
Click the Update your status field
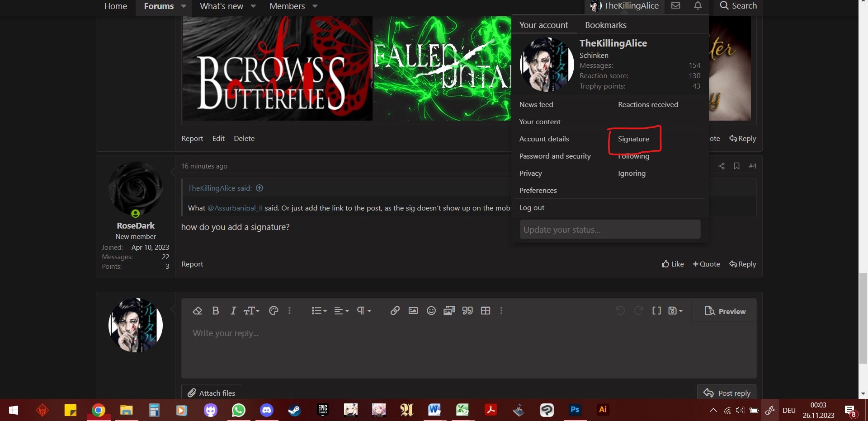pos(610,229)
